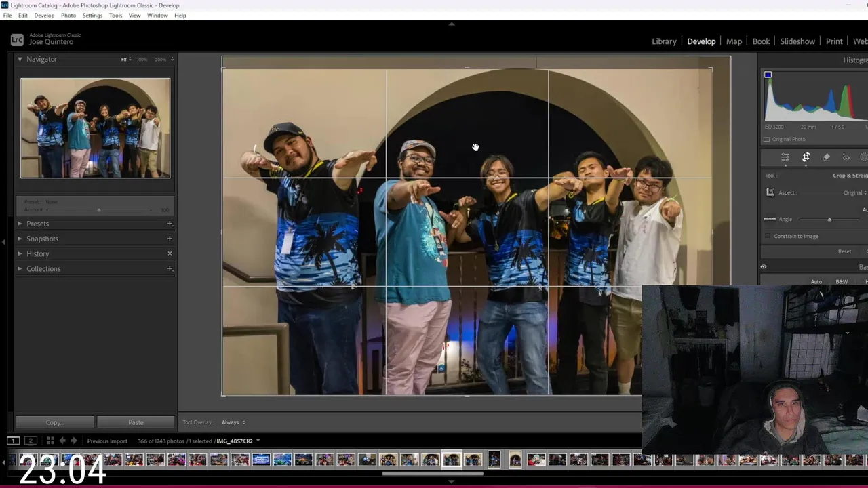Click the preset Amount slider handle
Screen dimensions: 868x488
pos(99,210)
